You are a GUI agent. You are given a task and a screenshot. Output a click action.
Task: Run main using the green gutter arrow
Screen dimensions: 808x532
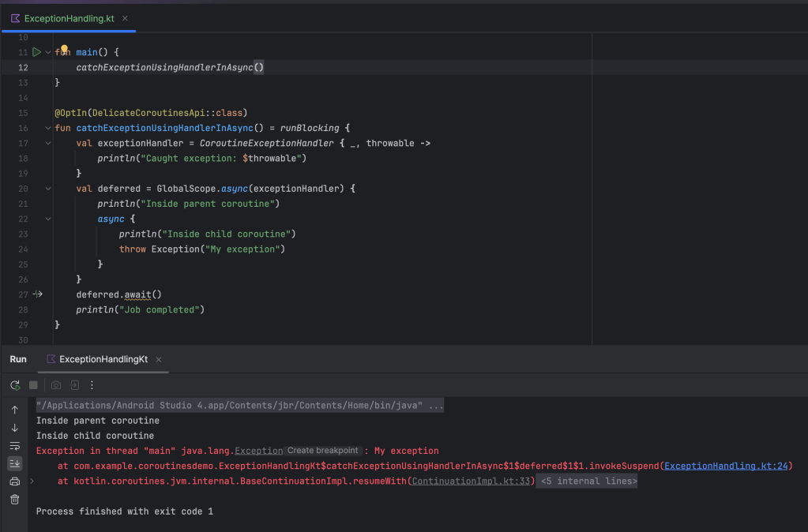coord(36,52)
